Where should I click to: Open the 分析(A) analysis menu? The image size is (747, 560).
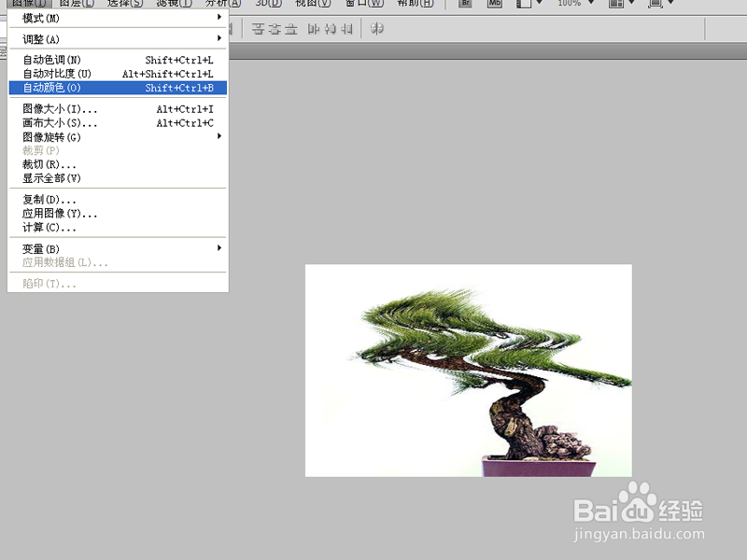(x=223, y=3)
